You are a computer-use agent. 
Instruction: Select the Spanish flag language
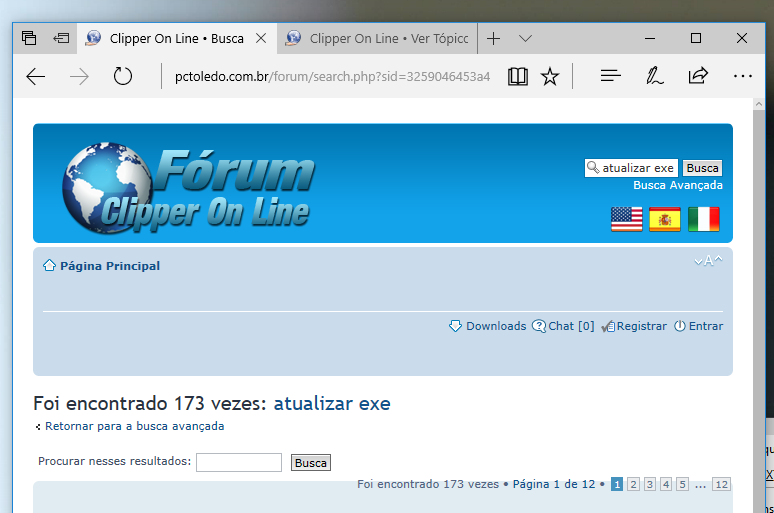(664, 219)
